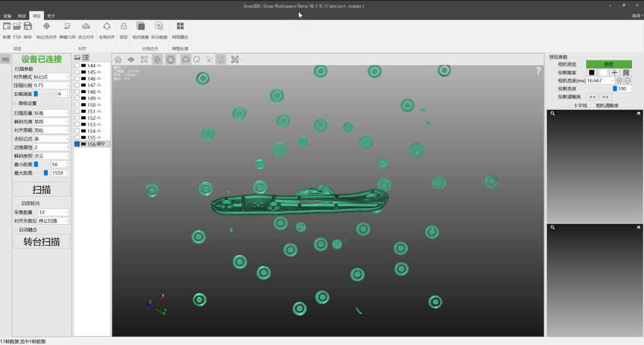Viewport: 644px width, 345px height.
Task: Open the 对齐模式 alignment mode dropdown
Action: point(51,77)
